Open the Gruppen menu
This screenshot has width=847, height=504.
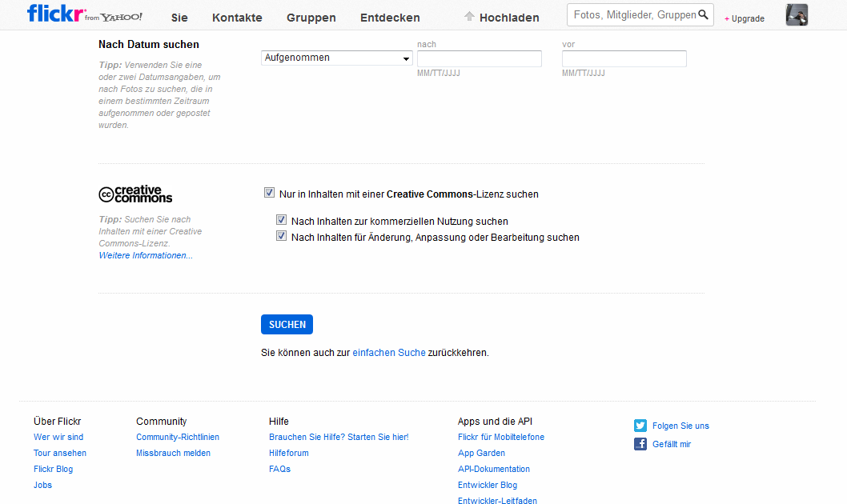tap(311, 18)
